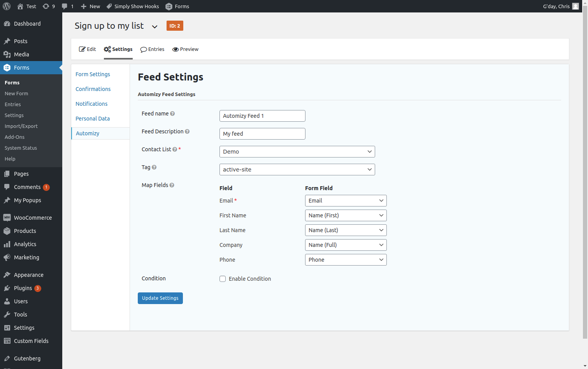The width and height of the screenshot is (588, 369).
Task: Open the Help submenu link
Action: click(10, 159)
